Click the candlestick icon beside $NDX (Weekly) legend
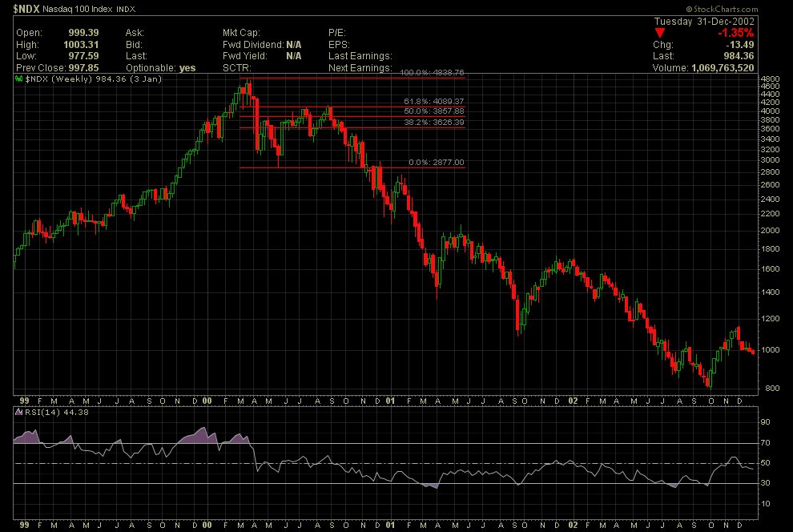The width and height of the screenshot is (793, 532). click(x=19, y=79)
